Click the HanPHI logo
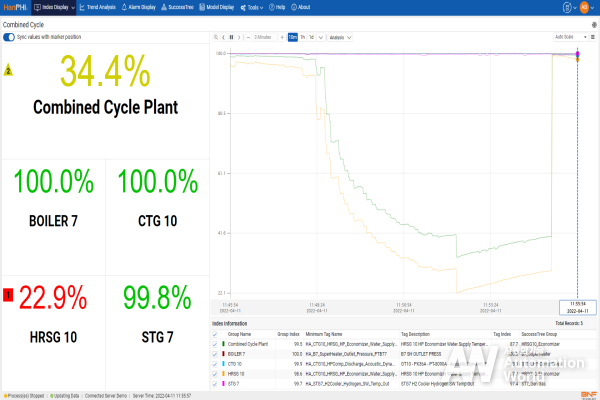Viewport: 600px width, 400px height. tap(15, 7)
